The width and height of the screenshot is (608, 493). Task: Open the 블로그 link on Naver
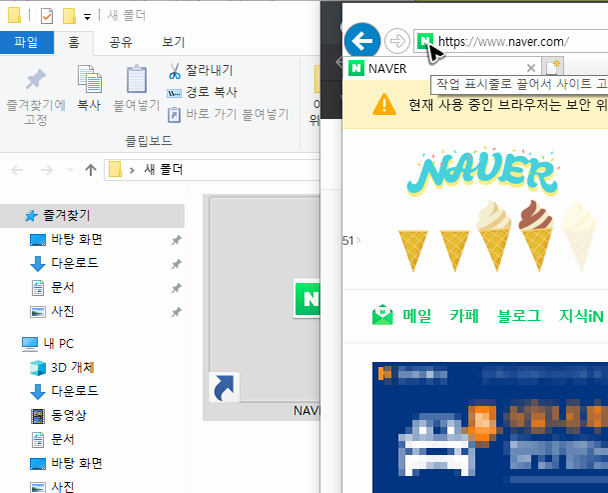pyautogui.click(x=519, y=316)
